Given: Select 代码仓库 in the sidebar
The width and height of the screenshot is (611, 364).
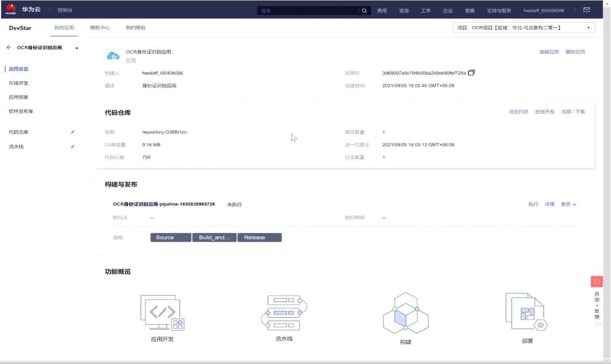Looking at the screenshot, I should (19, 132).
